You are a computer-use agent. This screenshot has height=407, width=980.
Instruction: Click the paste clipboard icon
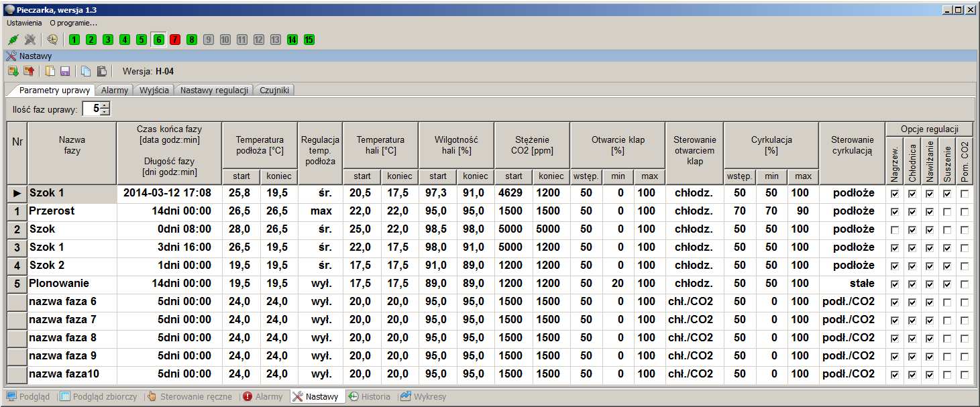click(102, 71)
